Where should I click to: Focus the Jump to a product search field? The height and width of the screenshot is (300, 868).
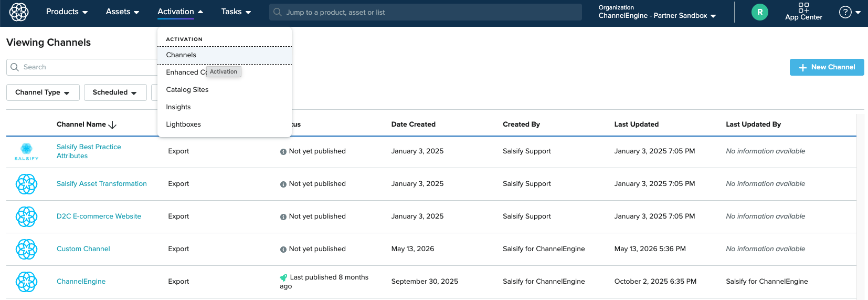click(x=426, y=12)
